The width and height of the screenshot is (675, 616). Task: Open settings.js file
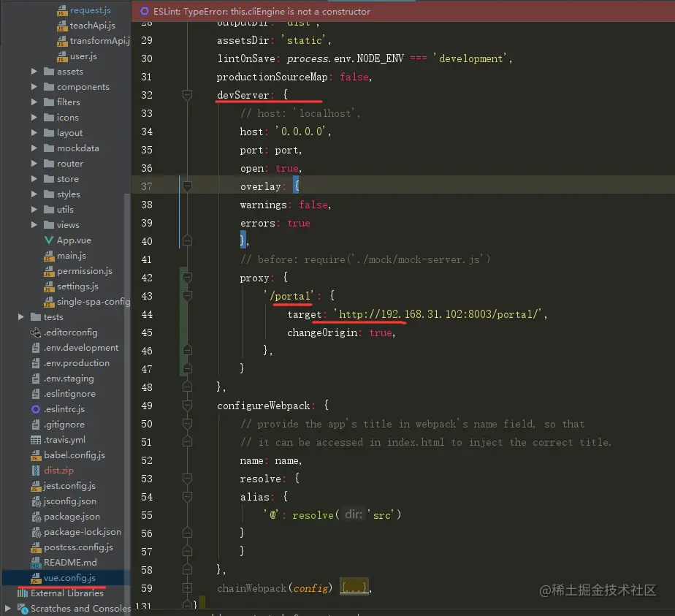pos(77,286)
